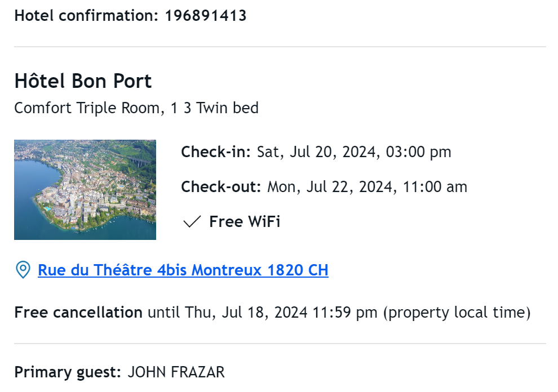Click the Hôtel Bon Port heading
The height and width of the screenshot is (392, 558).
pos(83,81)
